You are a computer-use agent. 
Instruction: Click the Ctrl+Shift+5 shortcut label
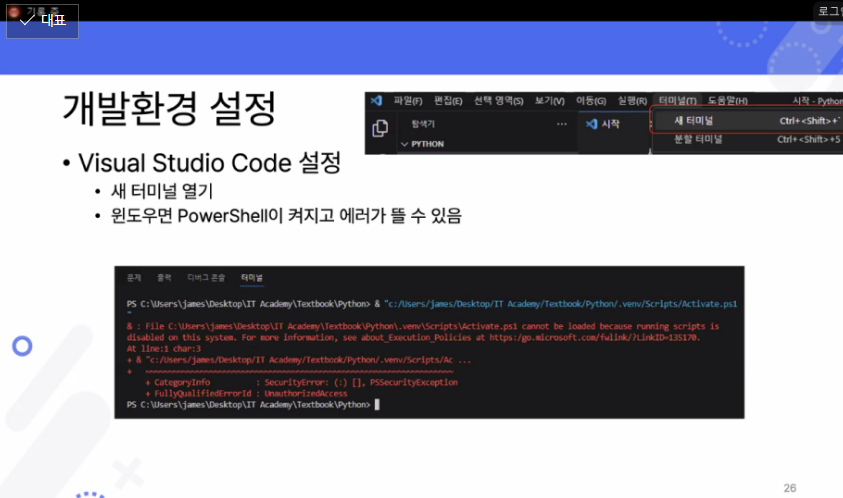pyautogui.click(x=809, y=139)
